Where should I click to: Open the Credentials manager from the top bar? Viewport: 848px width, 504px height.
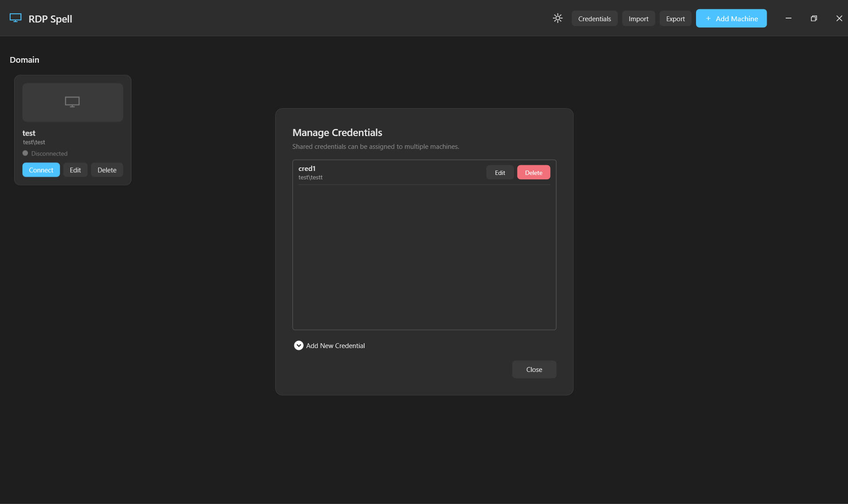[x=594, y=19]
